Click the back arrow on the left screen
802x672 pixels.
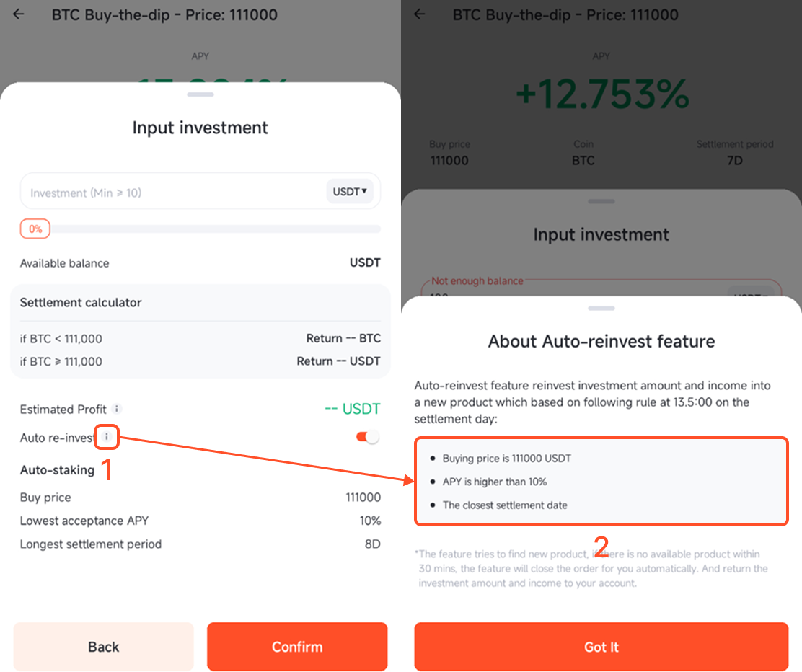coord(17,14)
